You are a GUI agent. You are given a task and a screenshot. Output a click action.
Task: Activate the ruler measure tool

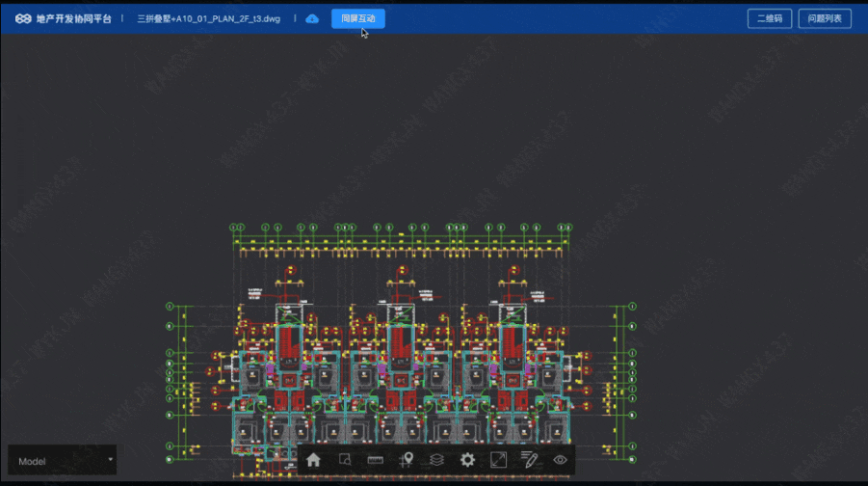coord(375,460)
